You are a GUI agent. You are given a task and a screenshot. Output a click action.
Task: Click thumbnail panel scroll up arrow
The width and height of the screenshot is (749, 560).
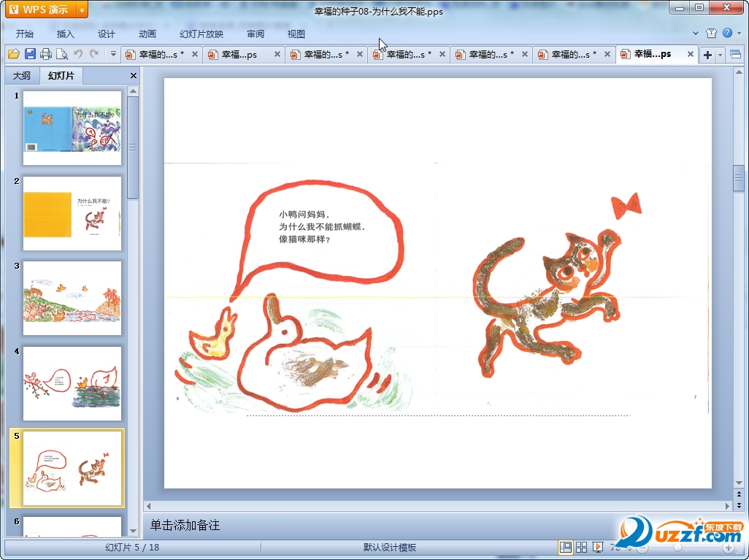coord(134,91)
